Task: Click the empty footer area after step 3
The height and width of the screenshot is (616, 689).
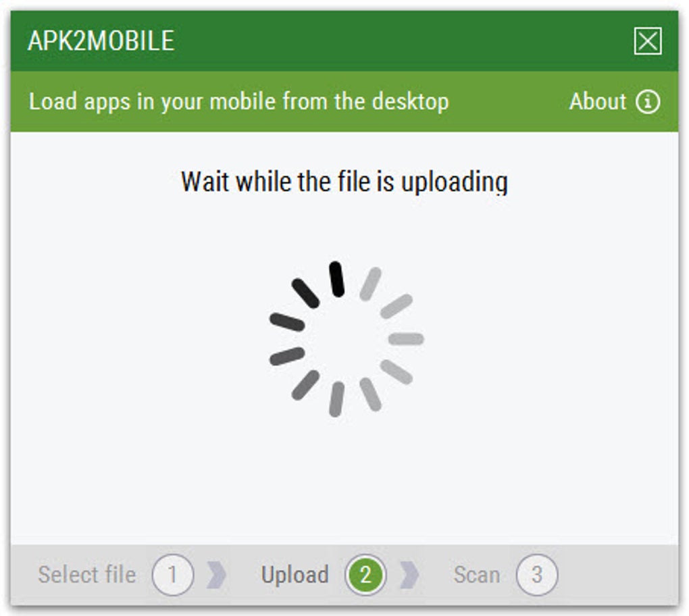Action: (617, 575)
